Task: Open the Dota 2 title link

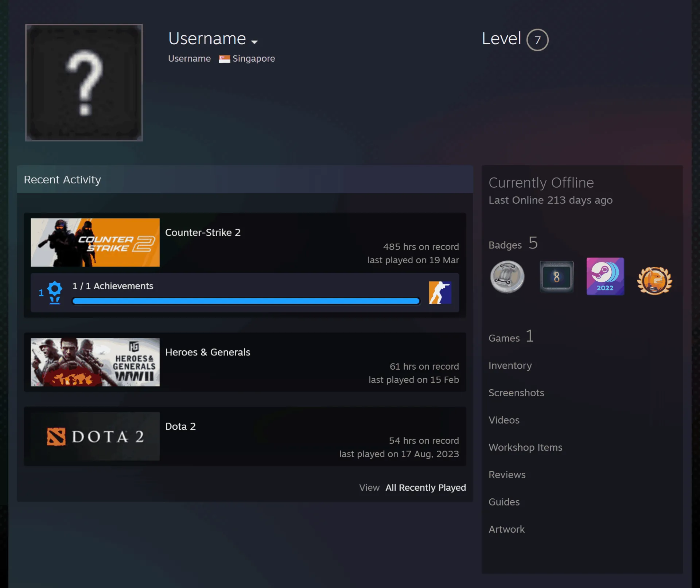Action: 180,426
